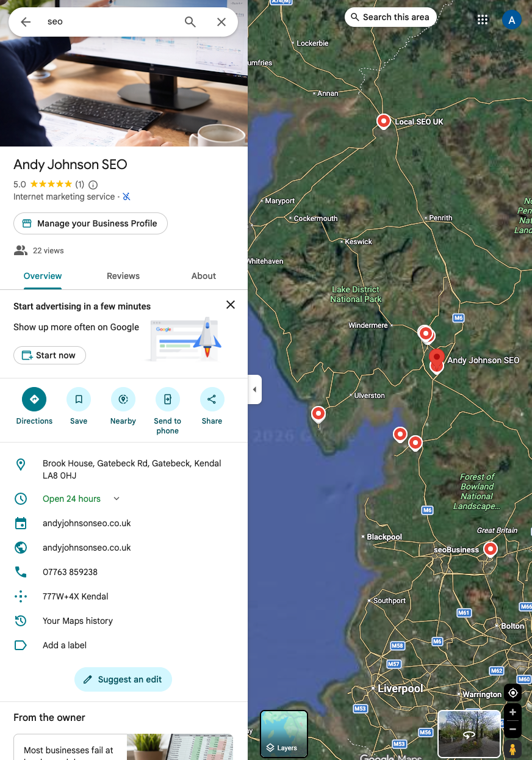Dismiss the advertising promo with its X
This screenshot has height=760, width=532.
pyautogui.click(x=230, y=305)
